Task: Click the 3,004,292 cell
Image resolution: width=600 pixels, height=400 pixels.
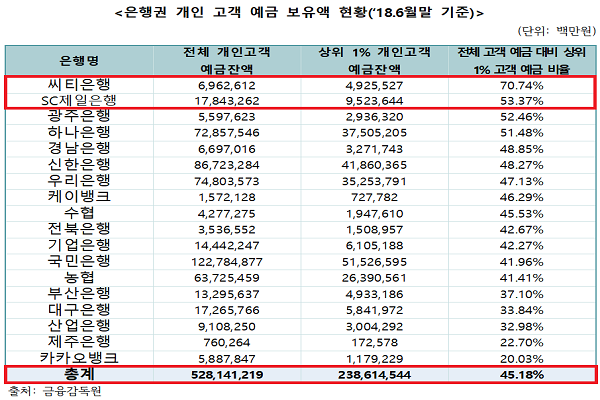Action: (375, 327)
